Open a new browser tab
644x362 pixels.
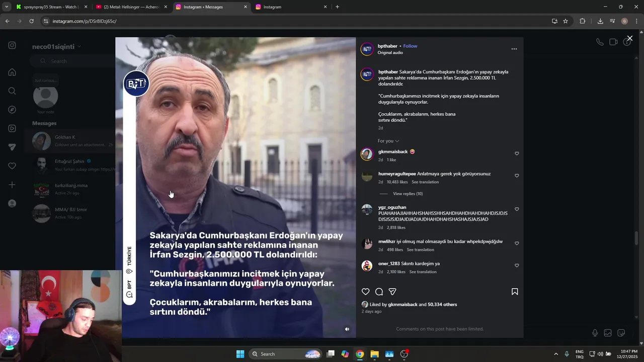click(x=337, y=7)
